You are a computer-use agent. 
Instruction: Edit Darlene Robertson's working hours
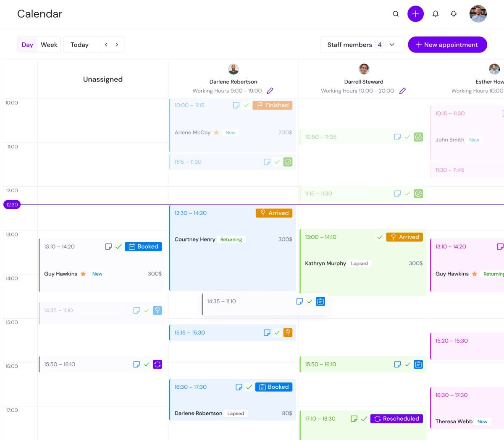270,91
